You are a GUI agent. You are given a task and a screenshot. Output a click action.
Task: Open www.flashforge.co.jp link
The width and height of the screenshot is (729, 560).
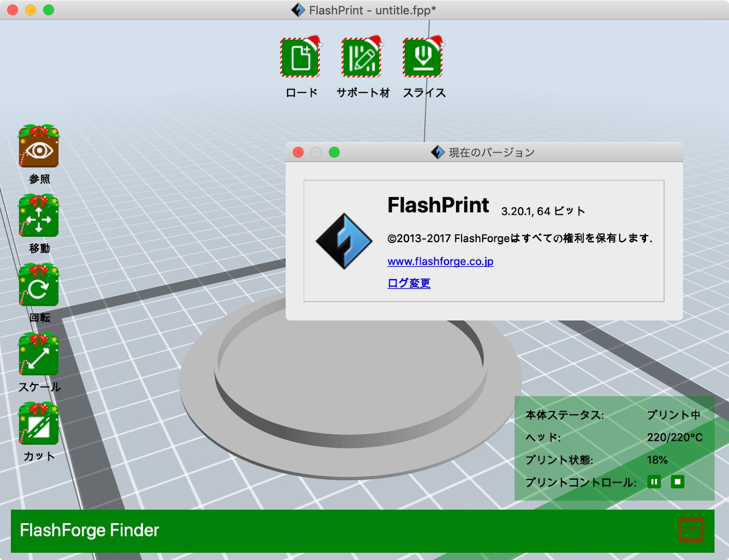point(441,261)
